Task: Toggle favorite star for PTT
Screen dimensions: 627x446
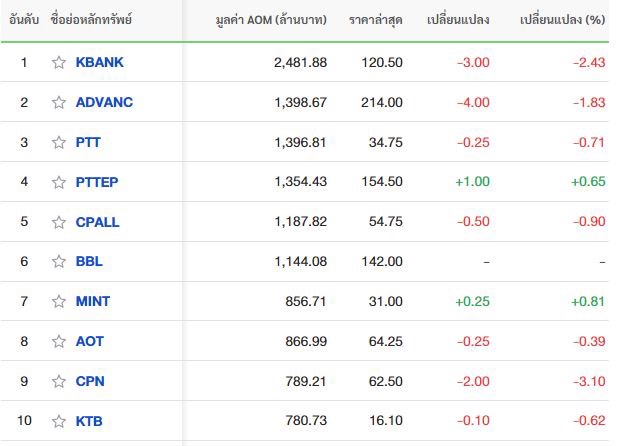Action: (x=59, y=142)
